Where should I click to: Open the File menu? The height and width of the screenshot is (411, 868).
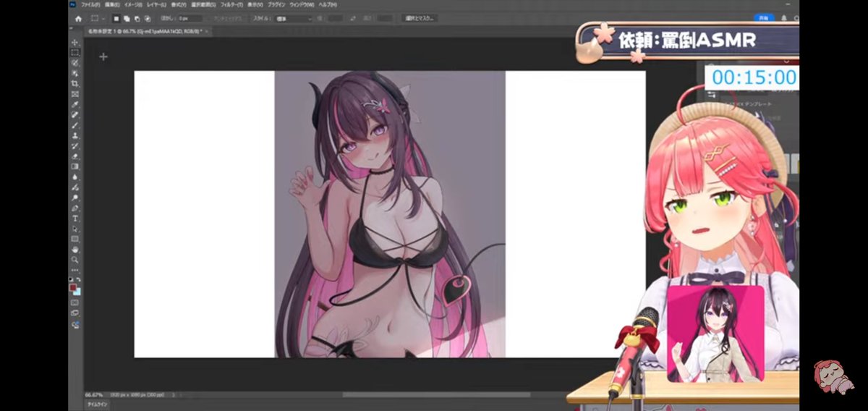tap(90, 4)
